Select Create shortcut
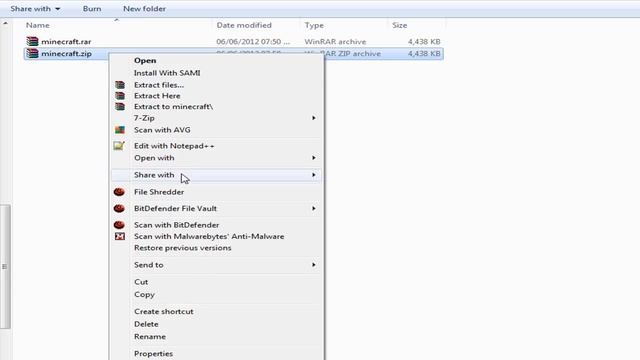640x360 pixels. 164,311
